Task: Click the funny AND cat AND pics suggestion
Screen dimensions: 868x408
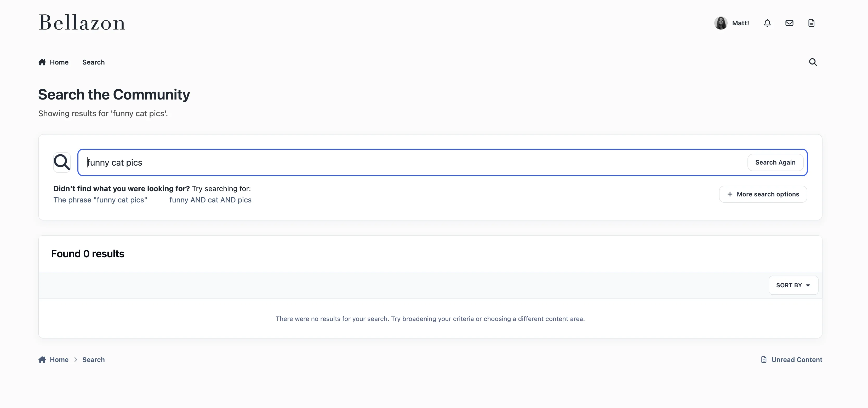Action: tap(210, 200)
